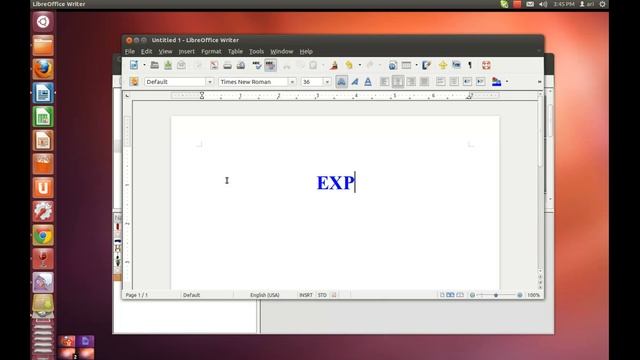The height and width of the screenshot is (360, 640).
Task: Click the 100% zoom level text
Action: point(533,295)
